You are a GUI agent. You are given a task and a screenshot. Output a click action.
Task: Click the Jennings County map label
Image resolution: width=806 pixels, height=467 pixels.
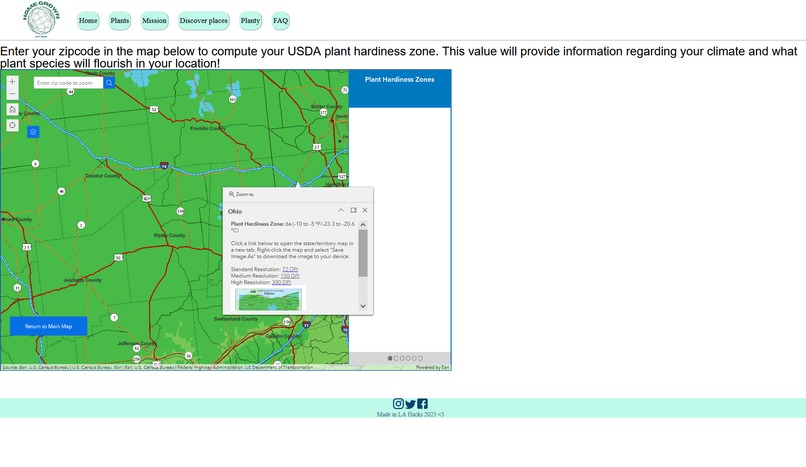pos(82,280)
